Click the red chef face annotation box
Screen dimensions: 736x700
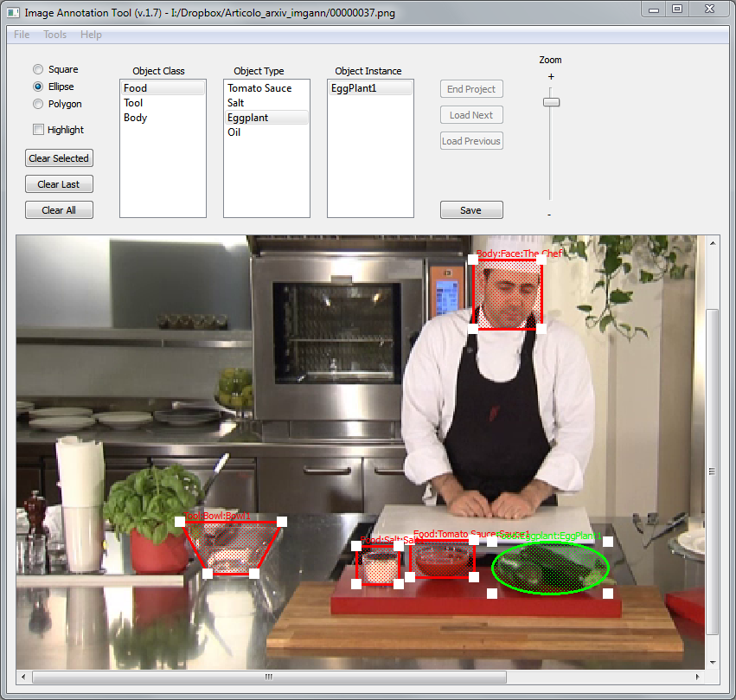(x=508, y=295)
